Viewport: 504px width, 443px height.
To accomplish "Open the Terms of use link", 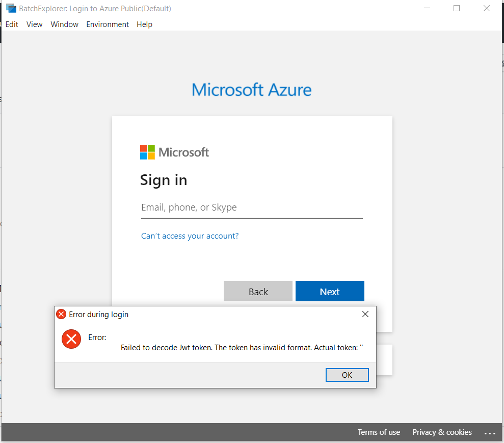I will click(379, 432).
